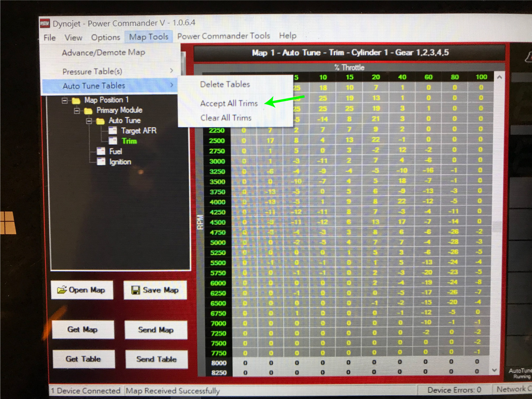Click the Get Table button

[83, 359]
